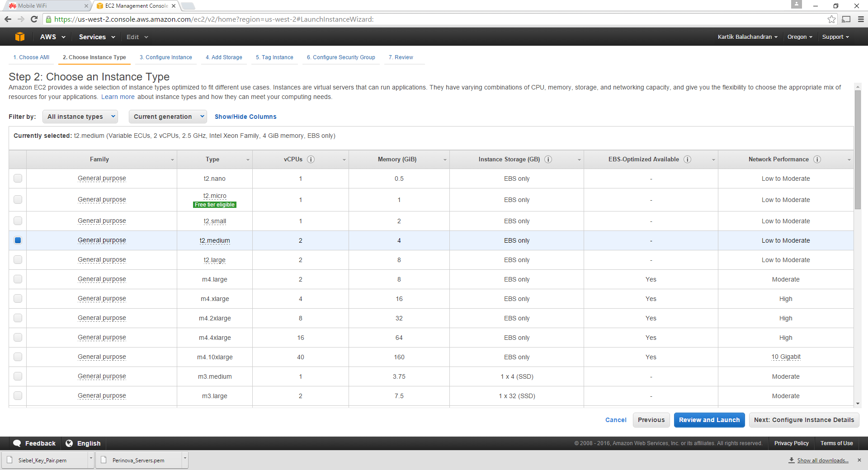Click the 10 Gigabit network performance link
868x470 pixels.
[786, 357]
